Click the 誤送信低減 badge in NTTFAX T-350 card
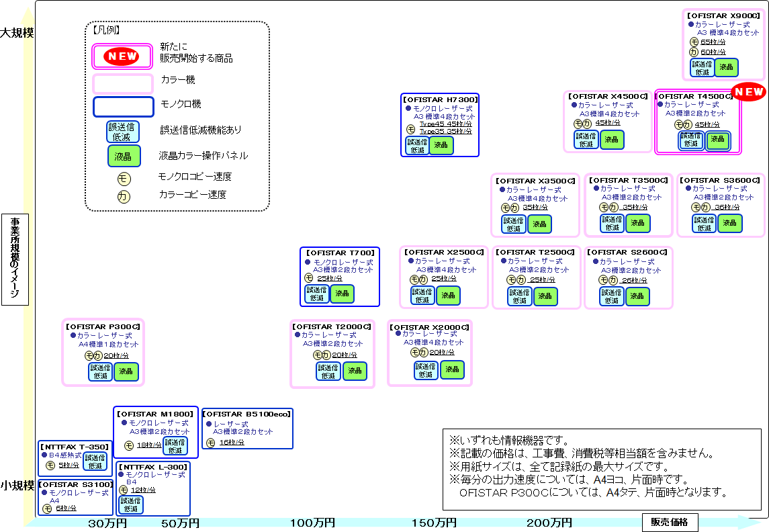Screen dimensions: 769x532 (95, 461)
